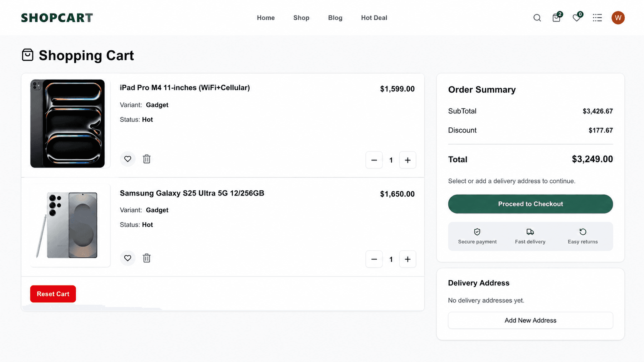
Task: Open the Blog nav item
Action: (335, 18)
